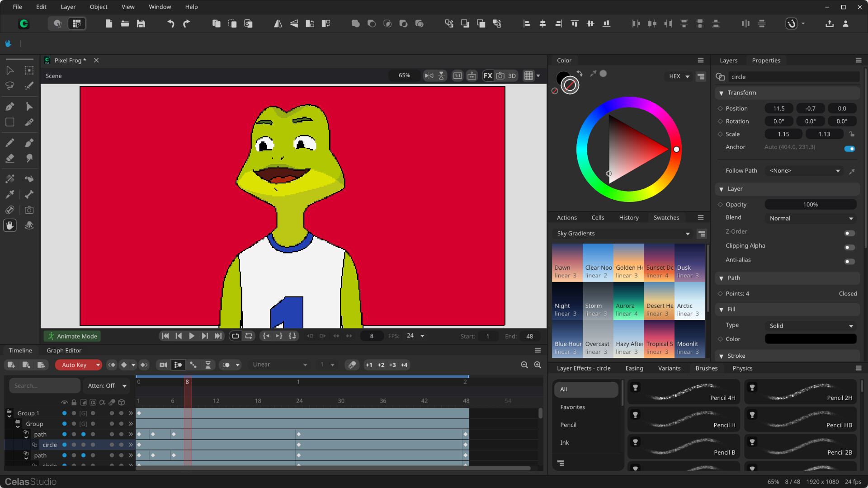Screen dimensions: 868x488
Task: Choose the Pencil 4H brush
Action: [x=684, y=392]
